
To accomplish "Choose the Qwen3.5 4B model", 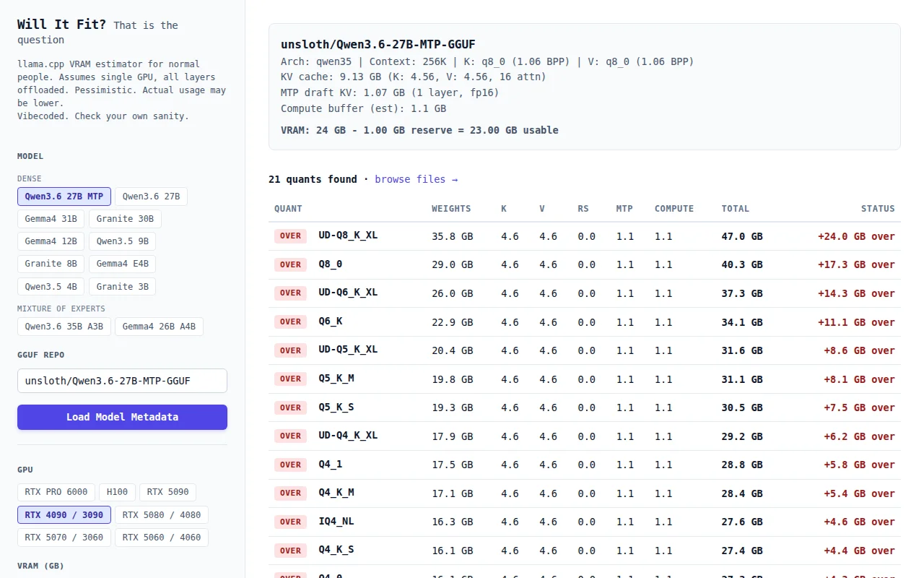I will [x=51, y=287].
